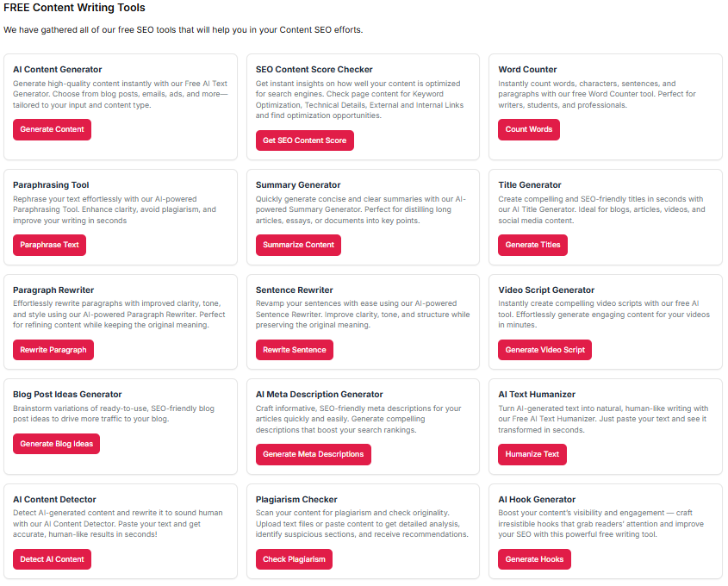The image size is (728, 586).
Task: Select the AI Text Humanizer heading
Action: click(x=537, y=395)
